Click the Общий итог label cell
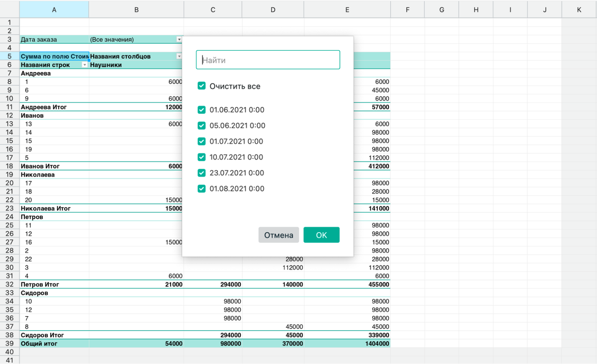The width and height of the screenshot is (597, 364). [54, 344]
